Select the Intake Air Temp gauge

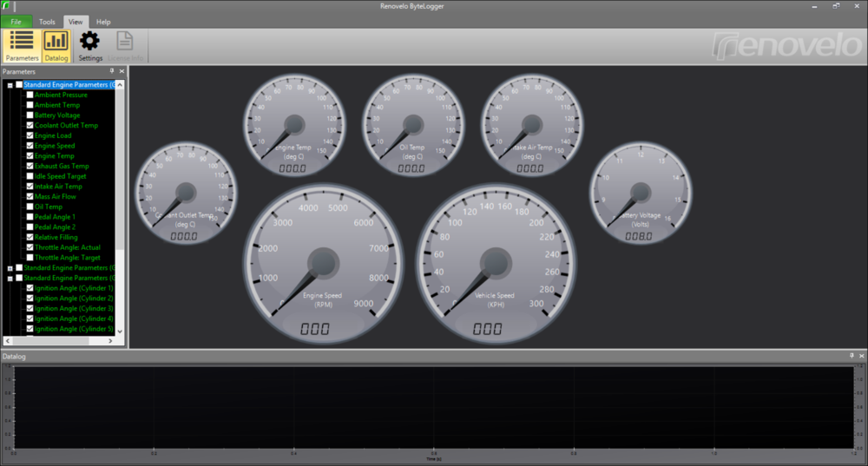coord(531,125)
